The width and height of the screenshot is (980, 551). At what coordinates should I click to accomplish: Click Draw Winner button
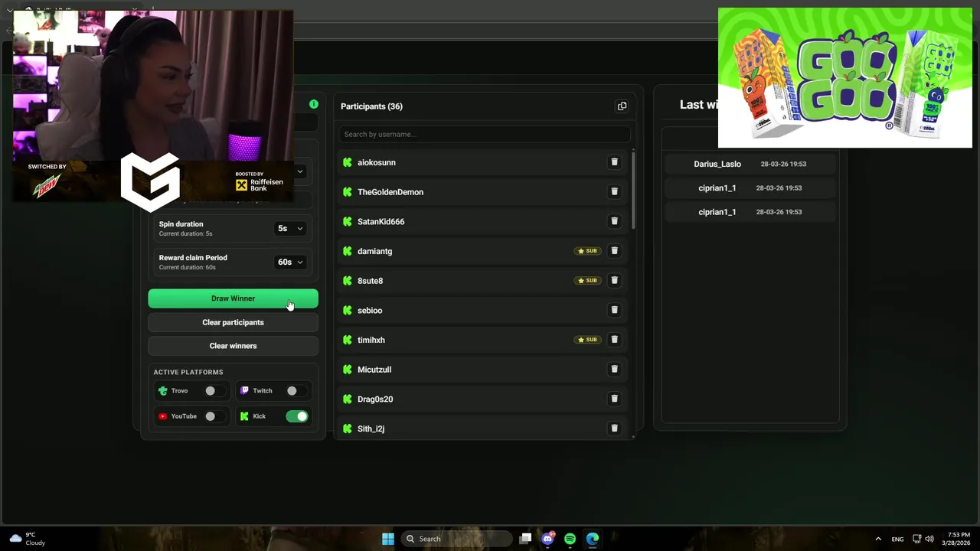pyautogui.click(x=233, y=298)
